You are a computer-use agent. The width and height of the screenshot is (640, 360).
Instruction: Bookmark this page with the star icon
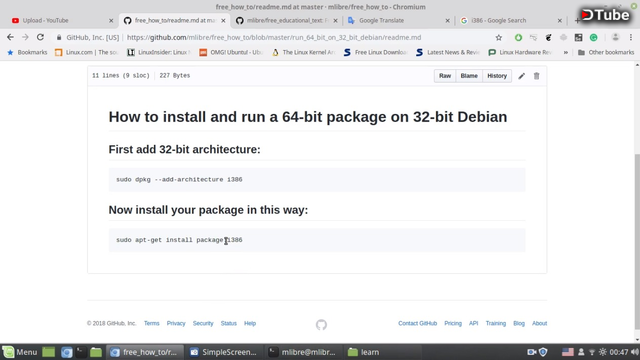tap(498, 38)
